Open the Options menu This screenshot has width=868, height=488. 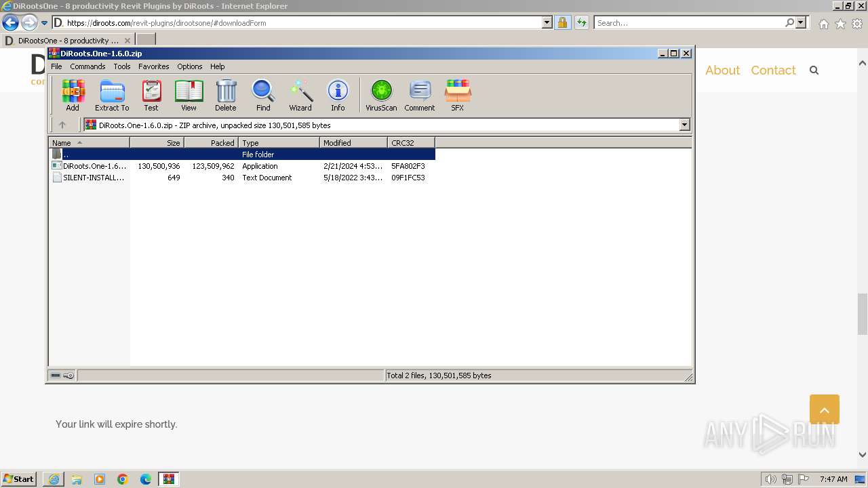190,66
